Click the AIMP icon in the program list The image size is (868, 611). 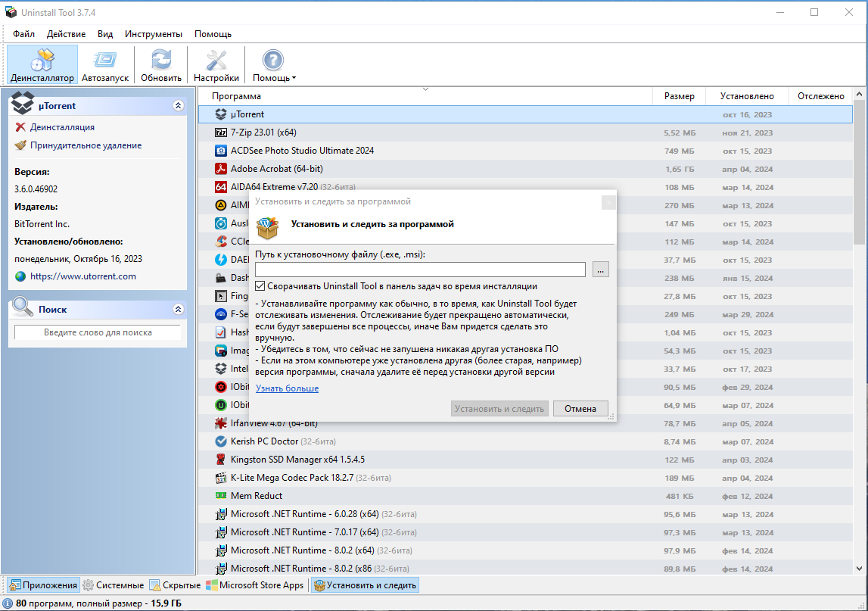(x=221, y=205)
